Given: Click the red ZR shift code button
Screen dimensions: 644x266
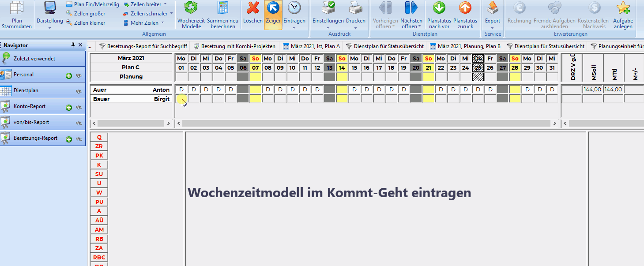Looking at the screenshot, I should [99, 146].
